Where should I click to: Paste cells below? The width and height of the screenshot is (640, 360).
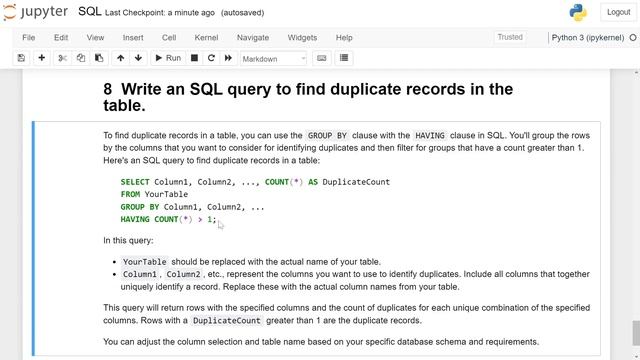click(x=99, y=58)
